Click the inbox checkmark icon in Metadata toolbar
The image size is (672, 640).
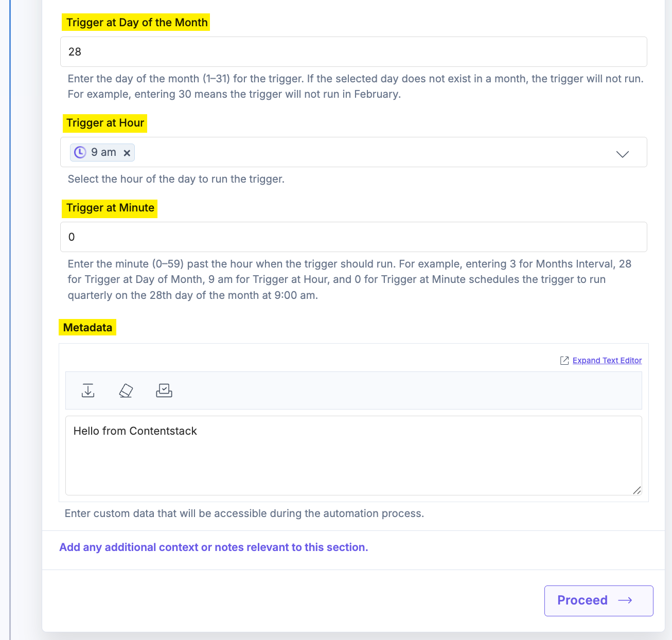click(164, 390)
